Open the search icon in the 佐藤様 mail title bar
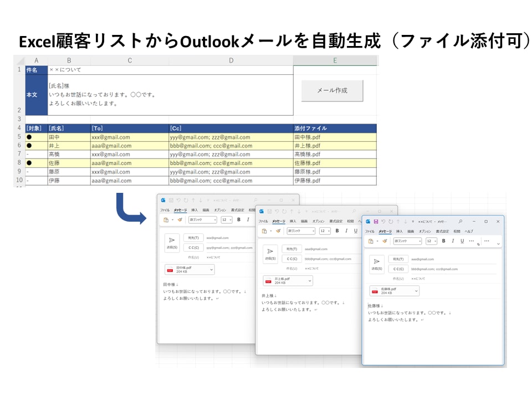 click(461, 221)
